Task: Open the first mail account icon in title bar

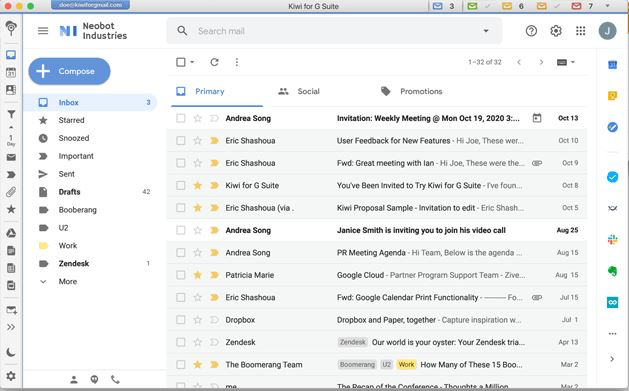Action: (438, 6)
